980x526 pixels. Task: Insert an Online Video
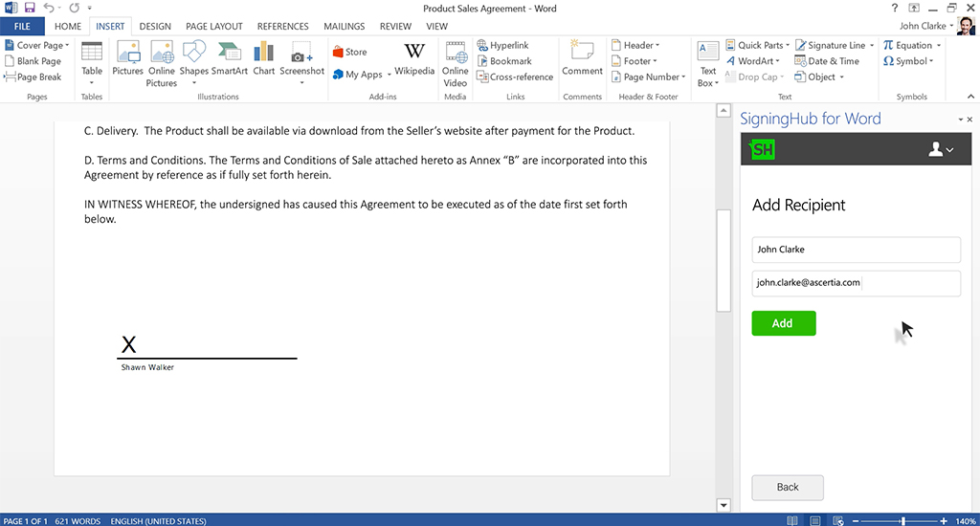pos(455,64)
